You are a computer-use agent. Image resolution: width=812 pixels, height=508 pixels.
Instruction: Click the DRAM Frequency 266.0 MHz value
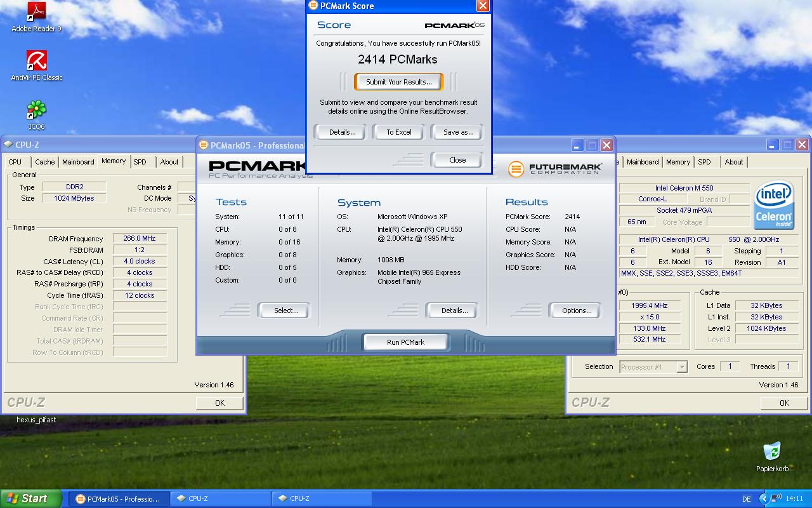[x=140, y=238]
